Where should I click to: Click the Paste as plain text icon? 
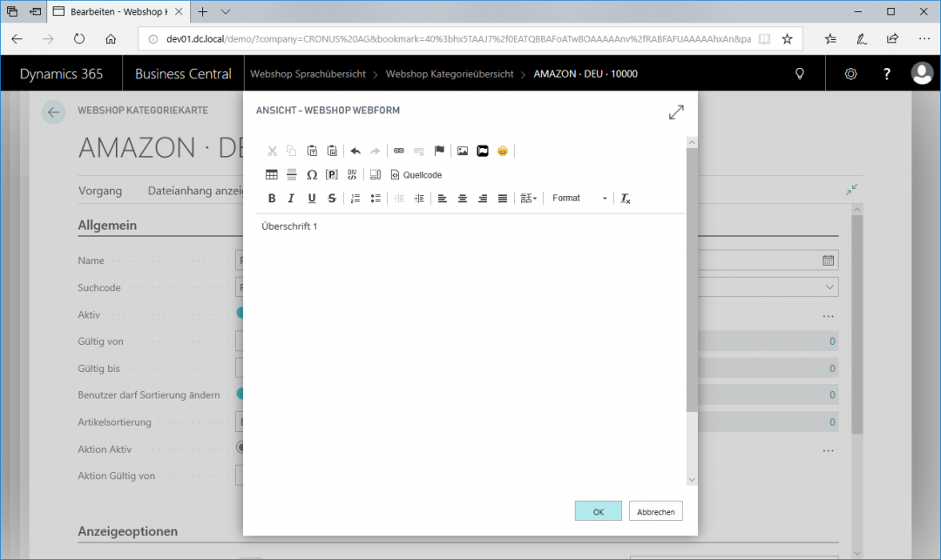click(312, 151)
